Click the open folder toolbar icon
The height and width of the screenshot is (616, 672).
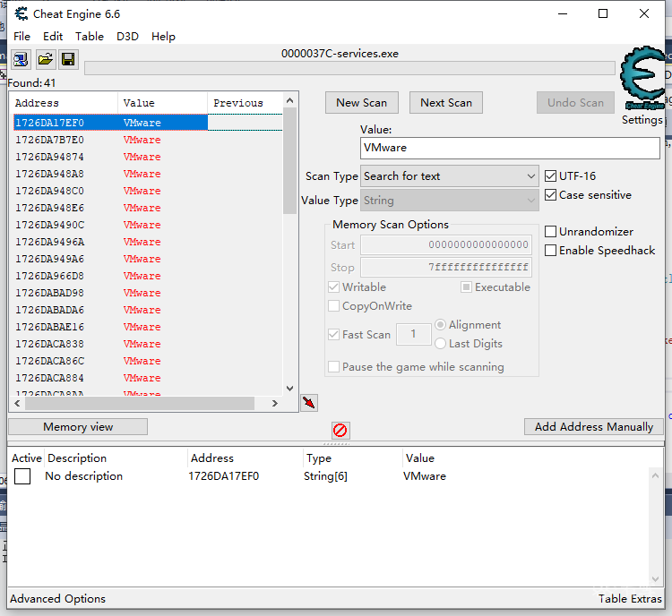pos(45,59)
